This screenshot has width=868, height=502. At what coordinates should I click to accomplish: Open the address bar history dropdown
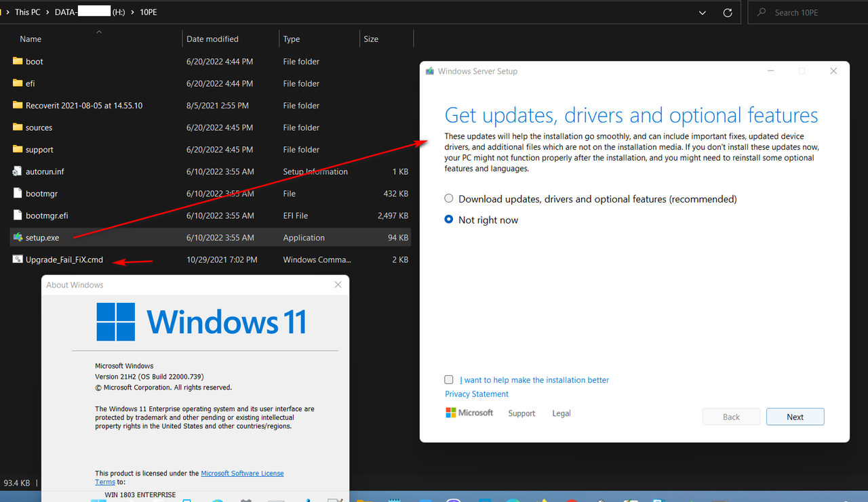pos(703,12)
